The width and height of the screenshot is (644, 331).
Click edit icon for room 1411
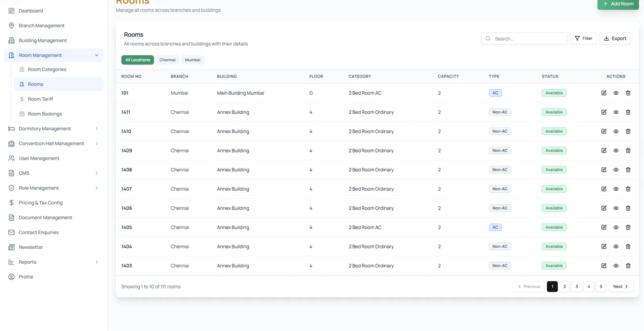604,112
